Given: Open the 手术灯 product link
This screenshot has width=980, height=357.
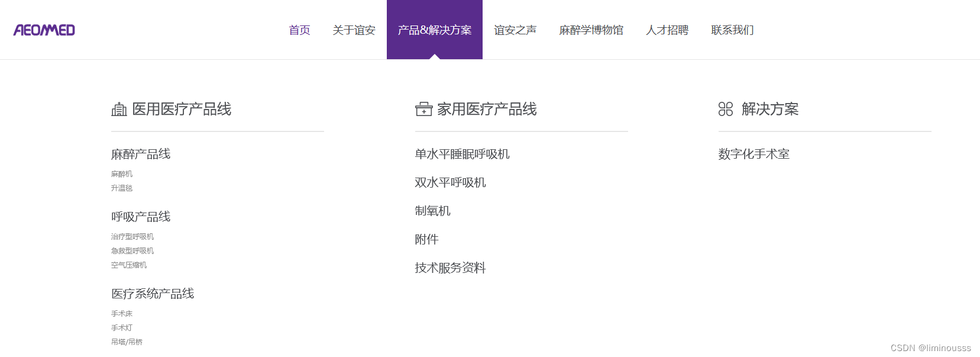Looking at the screenshot, I should [x=122, y=328].
